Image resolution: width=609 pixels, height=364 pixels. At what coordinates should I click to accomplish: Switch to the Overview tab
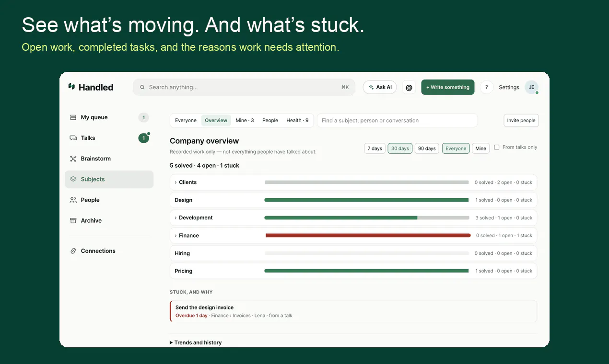tap(216, 120)
